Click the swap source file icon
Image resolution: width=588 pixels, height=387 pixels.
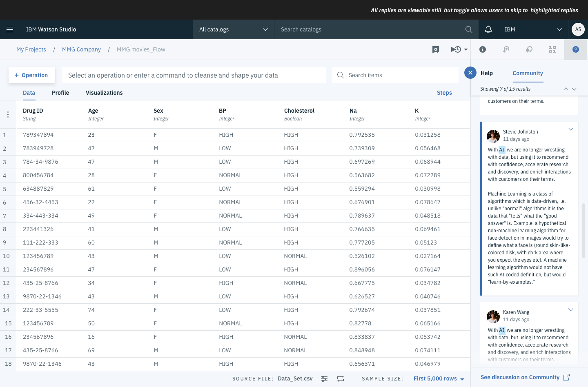pyautogui.click(x=341, y=379)
